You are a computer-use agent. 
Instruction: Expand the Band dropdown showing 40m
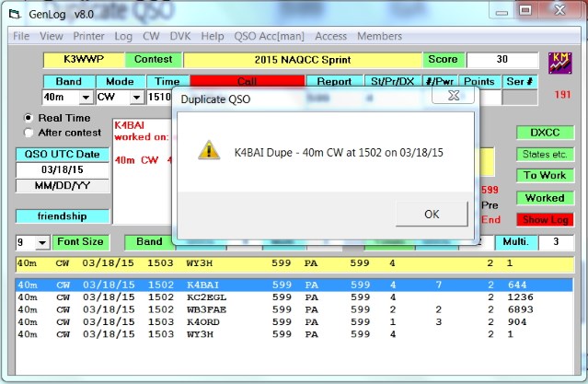coord(86,97)
